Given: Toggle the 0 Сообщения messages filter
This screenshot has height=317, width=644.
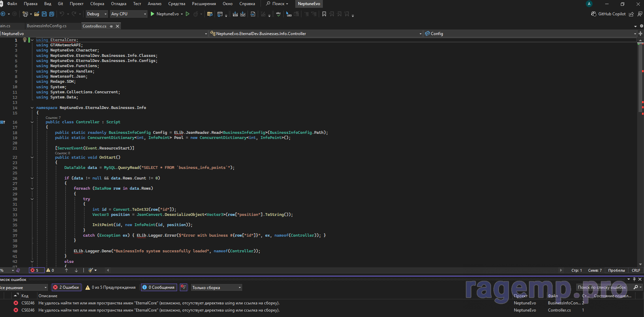Looking at the screenshot, I should [158, 287].
